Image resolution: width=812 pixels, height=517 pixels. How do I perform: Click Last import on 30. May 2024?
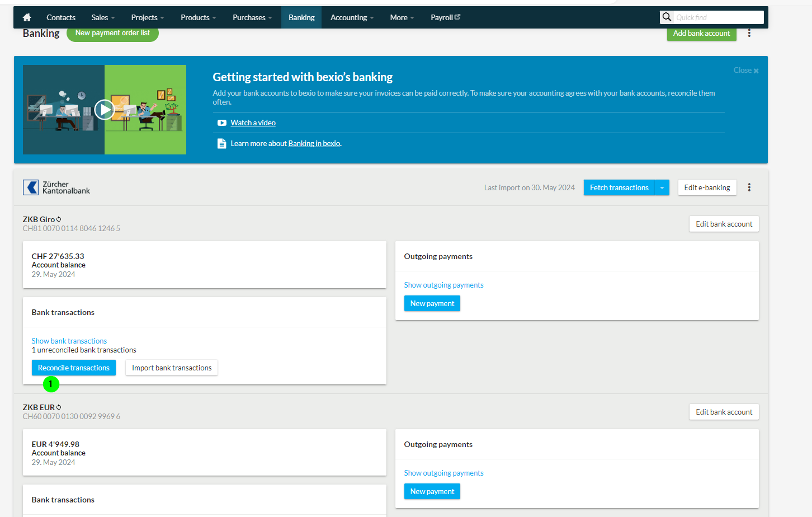click(x=529, y=187)
